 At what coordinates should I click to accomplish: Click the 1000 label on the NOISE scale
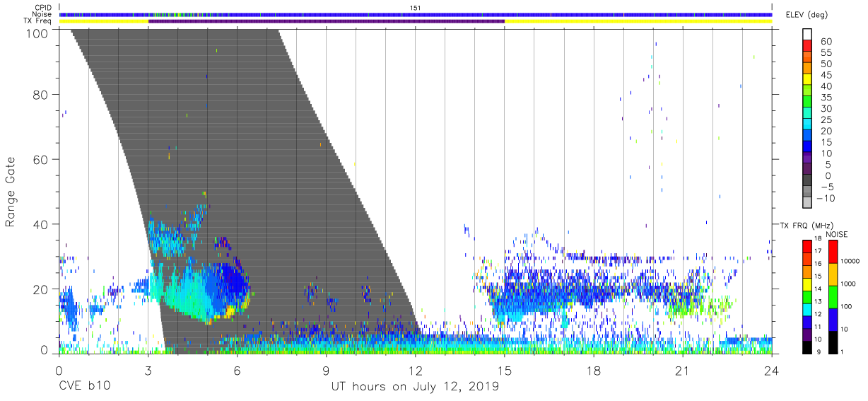[848, 284]
